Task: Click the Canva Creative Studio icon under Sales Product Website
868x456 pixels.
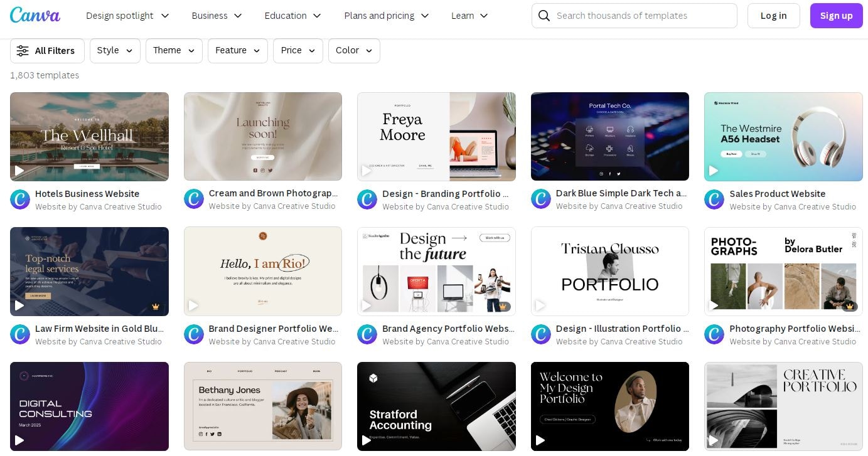Action: click(714, 199)
